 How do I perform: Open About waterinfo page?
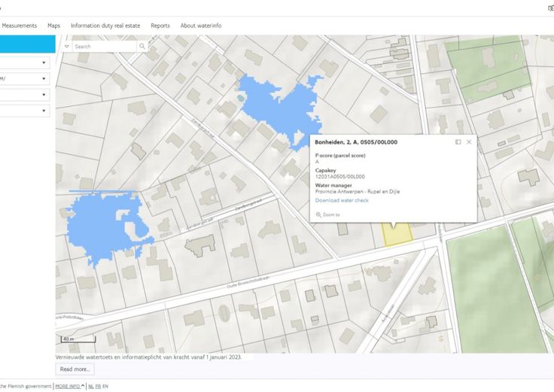tap(201, 26)
